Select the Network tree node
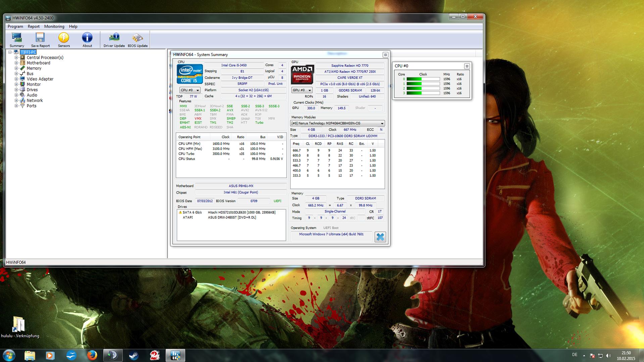 [x=35, y=100]
